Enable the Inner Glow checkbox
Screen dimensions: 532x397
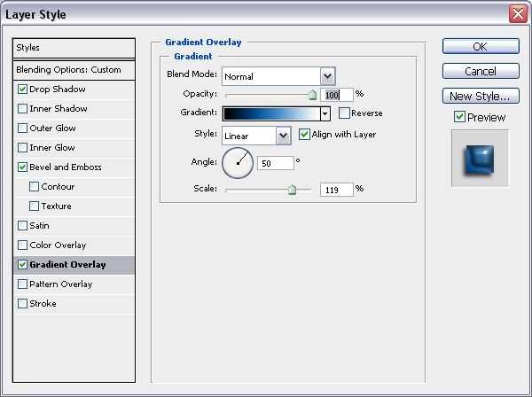pos(22,148)
